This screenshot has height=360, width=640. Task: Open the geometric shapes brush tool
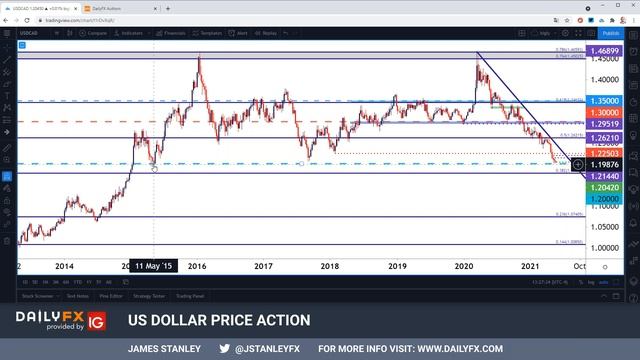(x=7, y=84)
